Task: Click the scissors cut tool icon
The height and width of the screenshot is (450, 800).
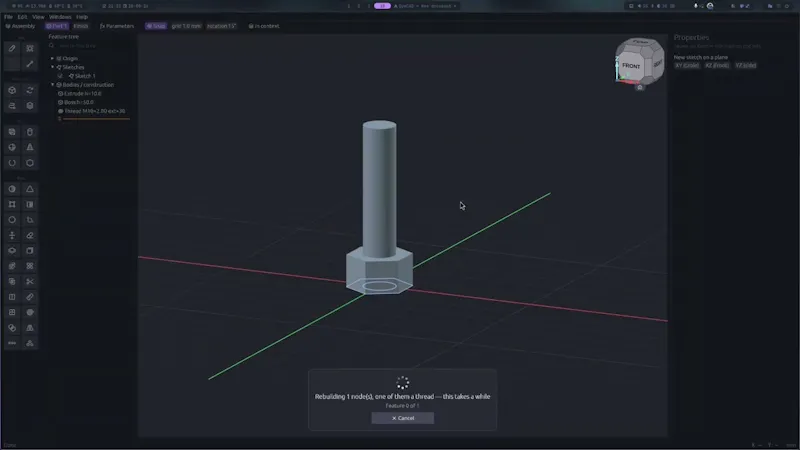Action: pos(30,282)
